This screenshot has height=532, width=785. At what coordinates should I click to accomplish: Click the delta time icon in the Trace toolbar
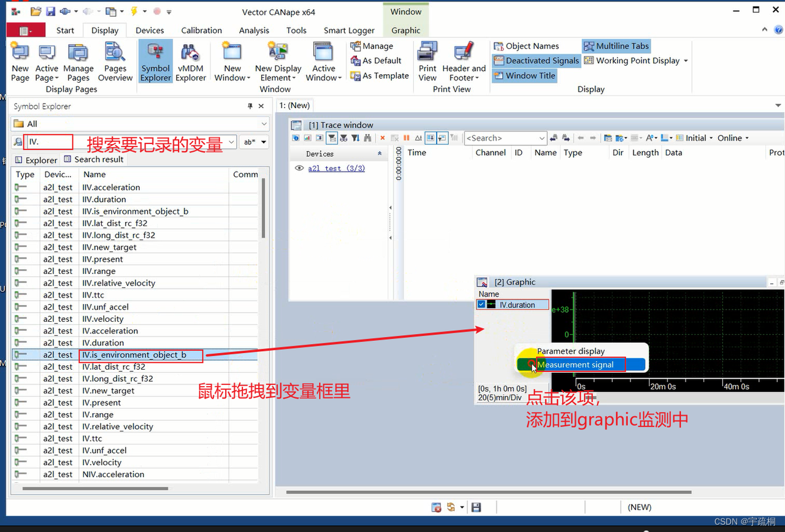tap(418, 138)
